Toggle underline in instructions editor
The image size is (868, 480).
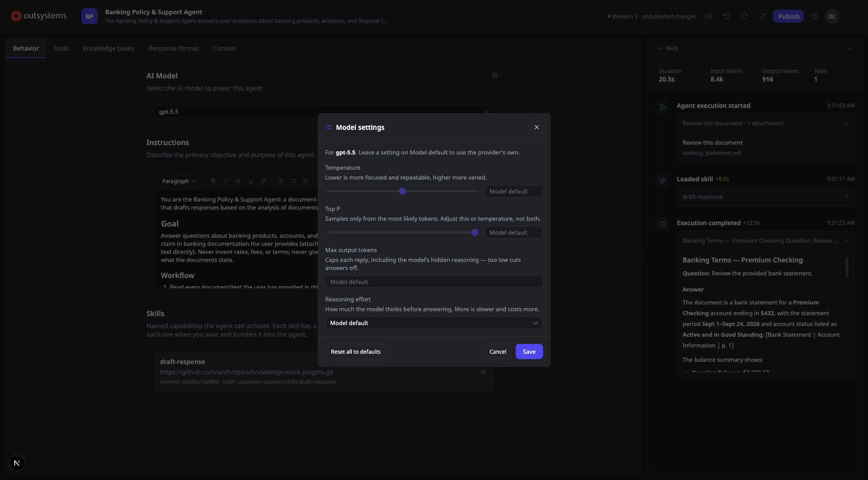tap(251, 181)
